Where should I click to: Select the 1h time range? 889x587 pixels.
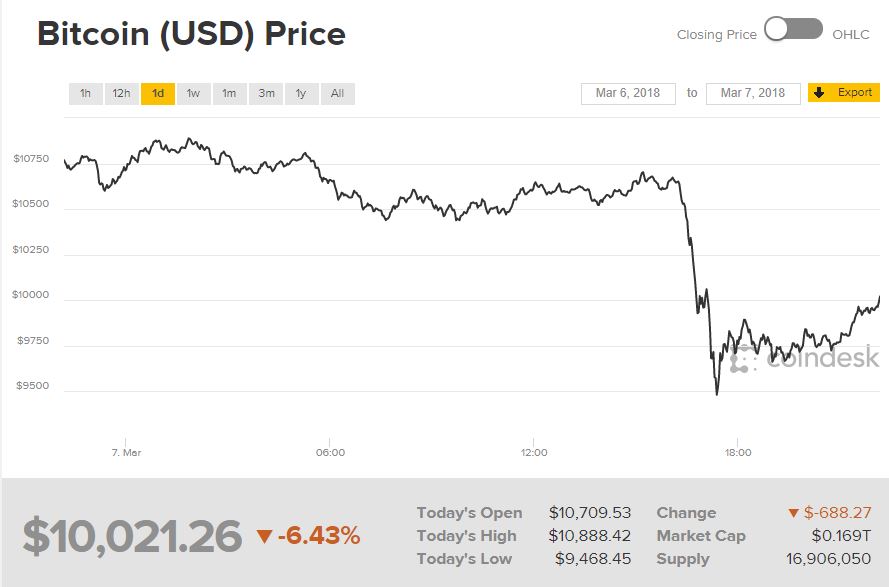click(86, 94)
